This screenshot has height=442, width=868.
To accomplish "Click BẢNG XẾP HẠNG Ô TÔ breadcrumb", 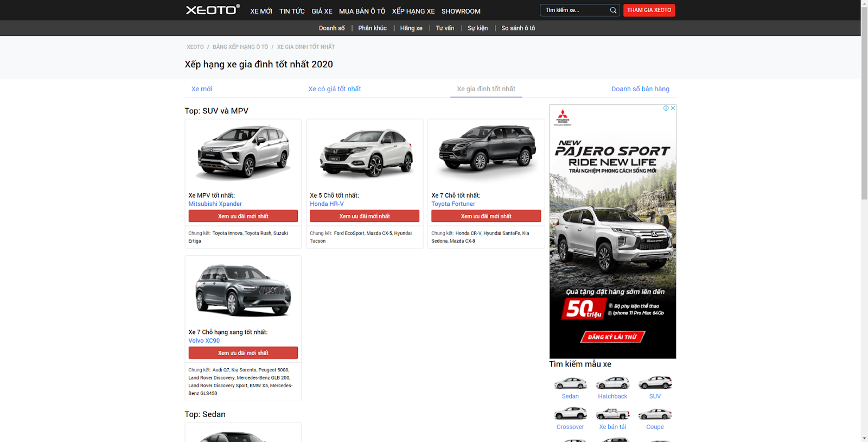I will coord(240,47).
